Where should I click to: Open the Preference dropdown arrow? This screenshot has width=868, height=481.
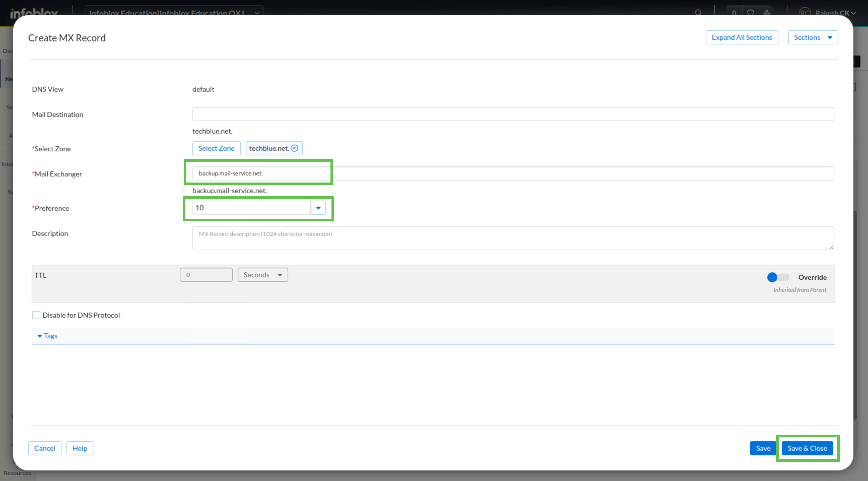318,208
